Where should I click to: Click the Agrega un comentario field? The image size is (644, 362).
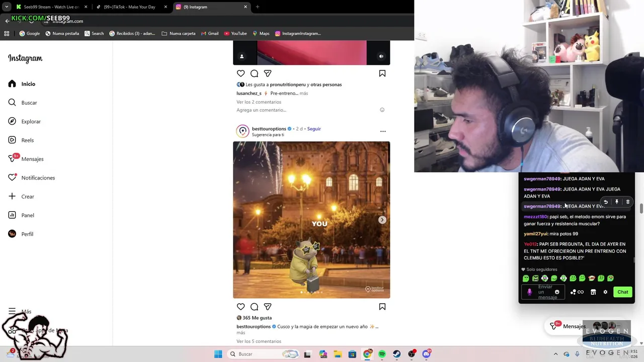pos(261,110)
